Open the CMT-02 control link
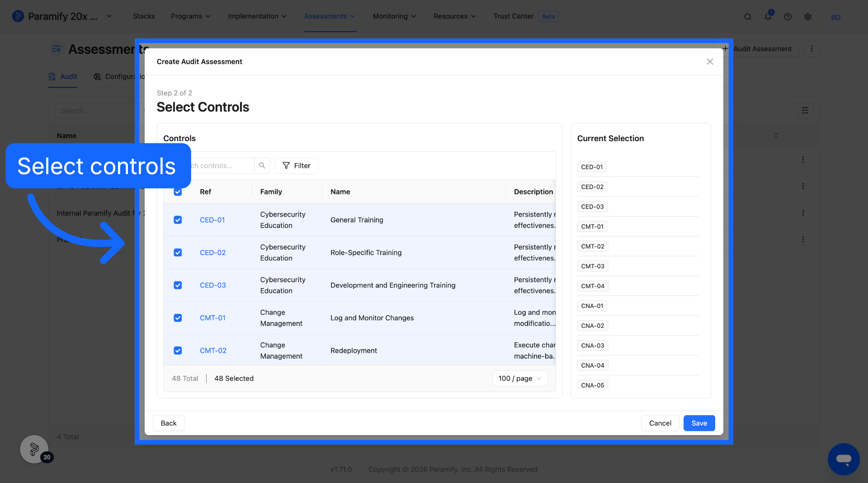 213,350
